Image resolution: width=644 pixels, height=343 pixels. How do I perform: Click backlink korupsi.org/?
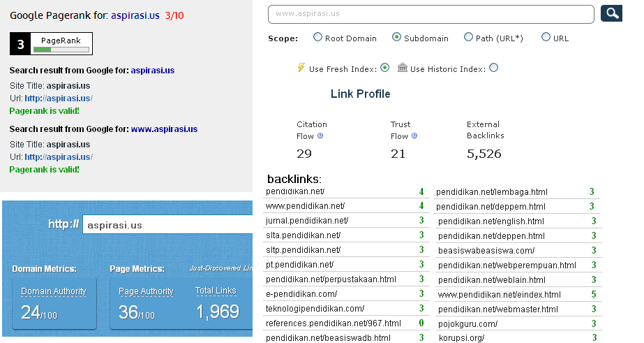462,338
